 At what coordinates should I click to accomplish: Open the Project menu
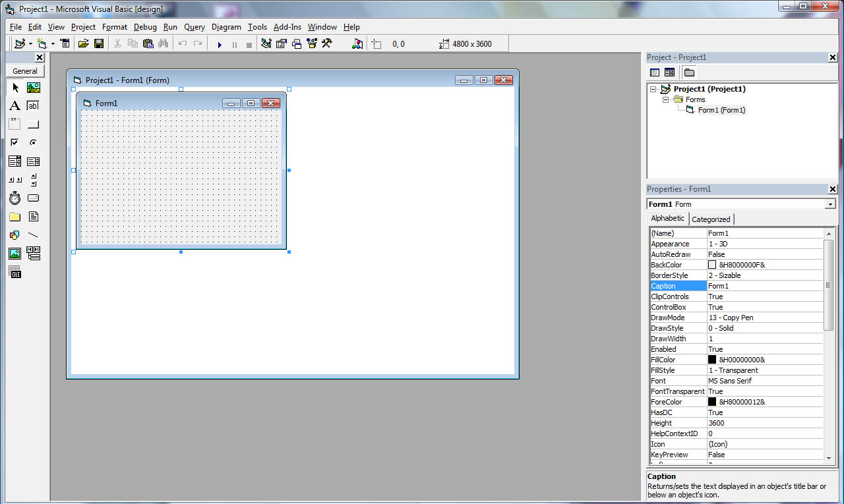tap(83, 27)
